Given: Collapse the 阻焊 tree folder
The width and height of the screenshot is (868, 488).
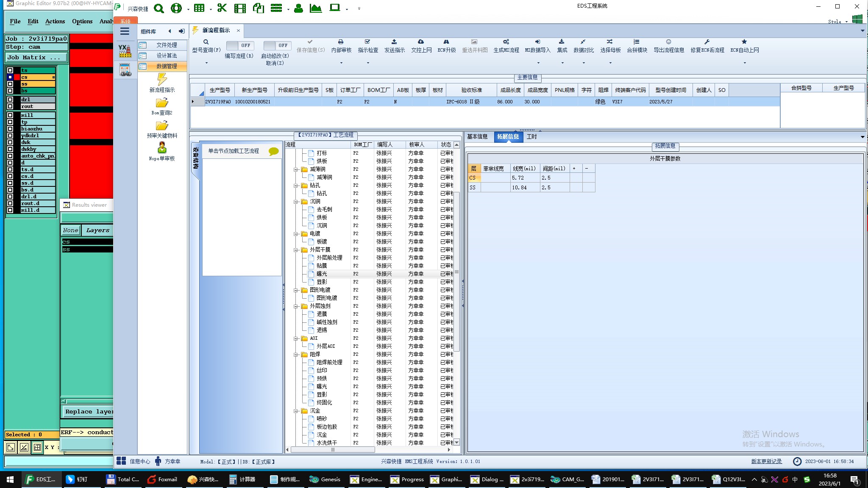Looking at the screenshot, I should tap(296, 355).
